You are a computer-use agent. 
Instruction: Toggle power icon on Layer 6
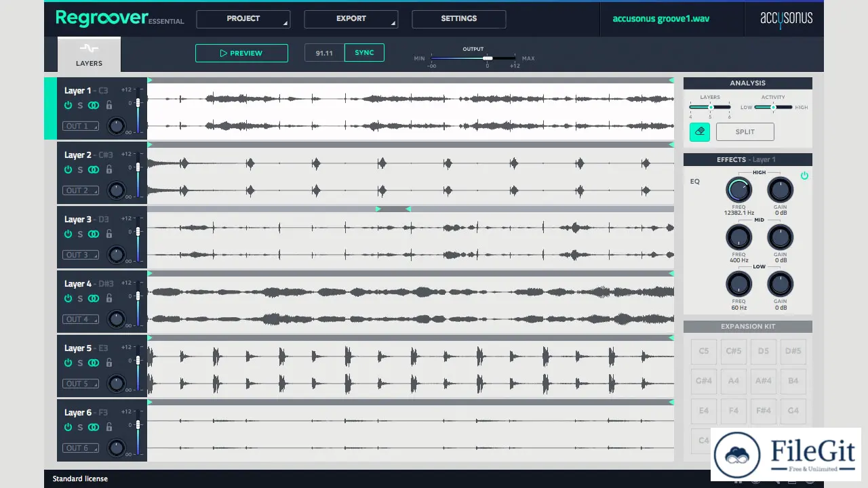tap(68, 427)
